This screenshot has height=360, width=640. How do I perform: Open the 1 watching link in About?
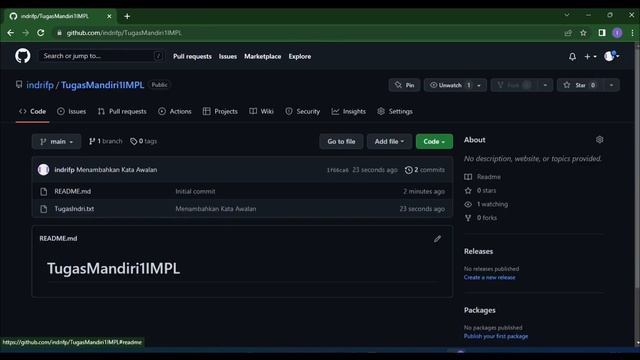[486, 204]
